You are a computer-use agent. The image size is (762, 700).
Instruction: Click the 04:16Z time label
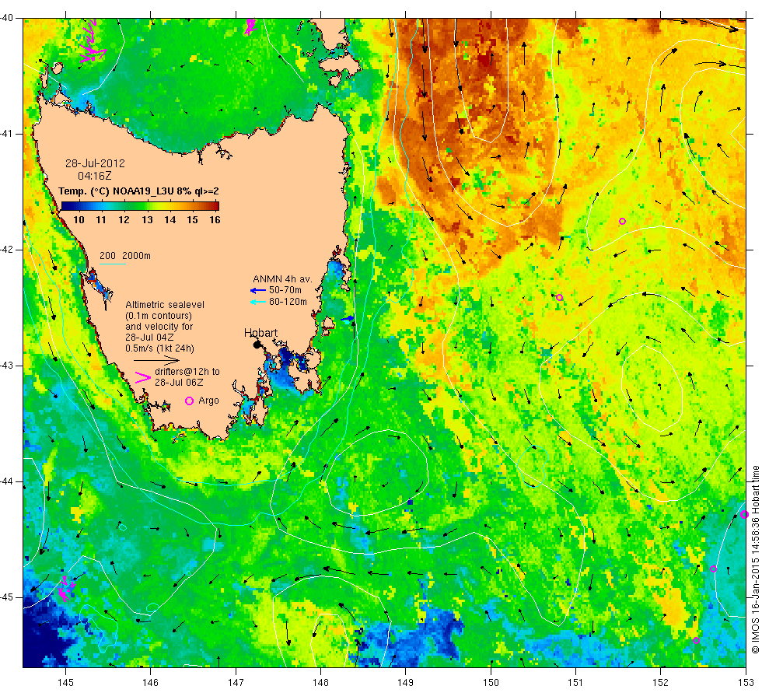pyautogui.click(x=95, y=176)
